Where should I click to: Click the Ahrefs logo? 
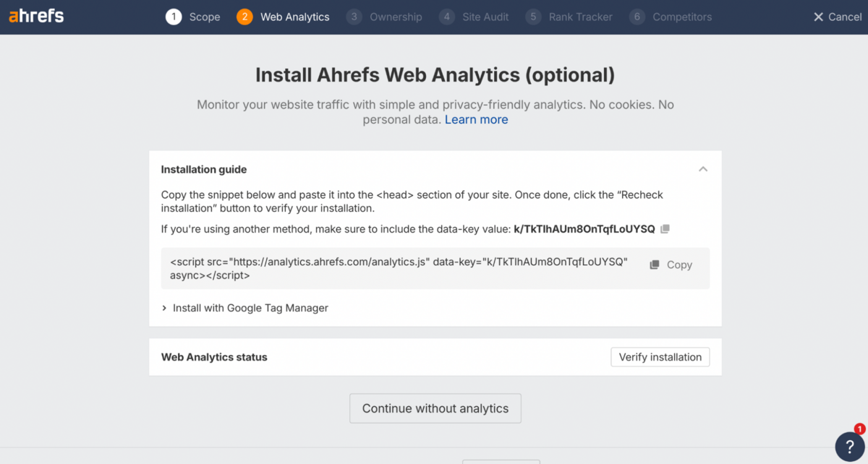pyautogui.click(x=36, y=16)
